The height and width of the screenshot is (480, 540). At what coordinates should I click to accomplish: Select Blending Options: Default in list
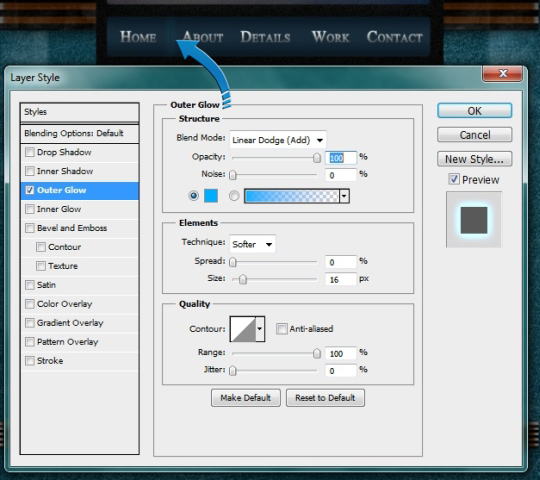pyautogui.click(x=80, y=133)
